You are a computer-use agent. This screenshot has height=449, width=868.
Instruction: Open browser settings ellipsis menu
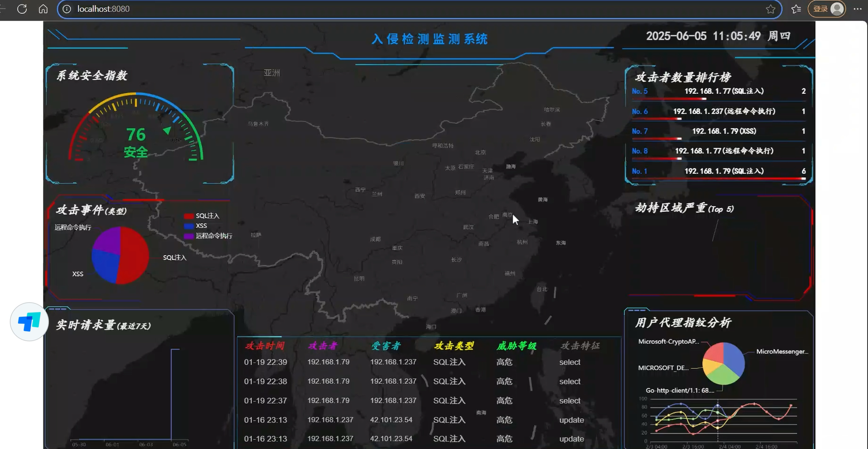pyautogui.click(x=857, y=9)
